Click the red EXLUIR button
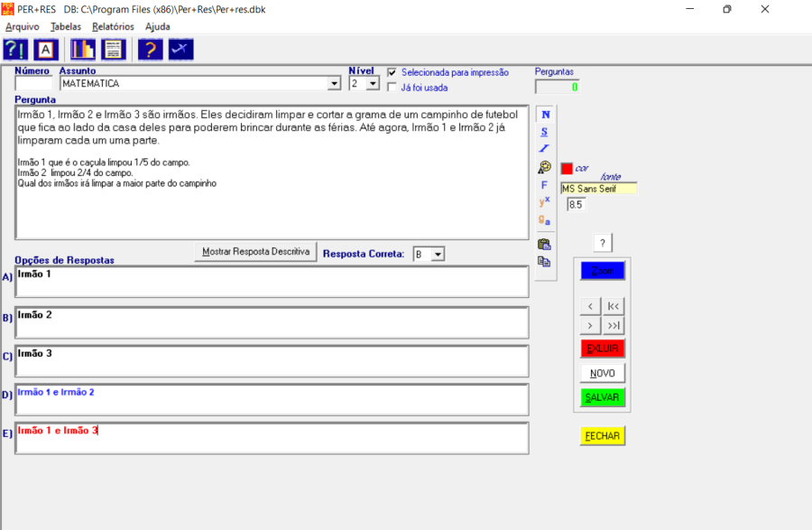This screenshot has width=812, height=530. pos(603,349)
